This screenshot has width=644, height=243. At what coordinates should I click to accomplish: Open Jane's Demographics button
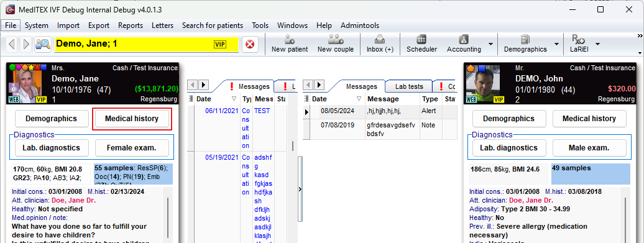[52, 119]
